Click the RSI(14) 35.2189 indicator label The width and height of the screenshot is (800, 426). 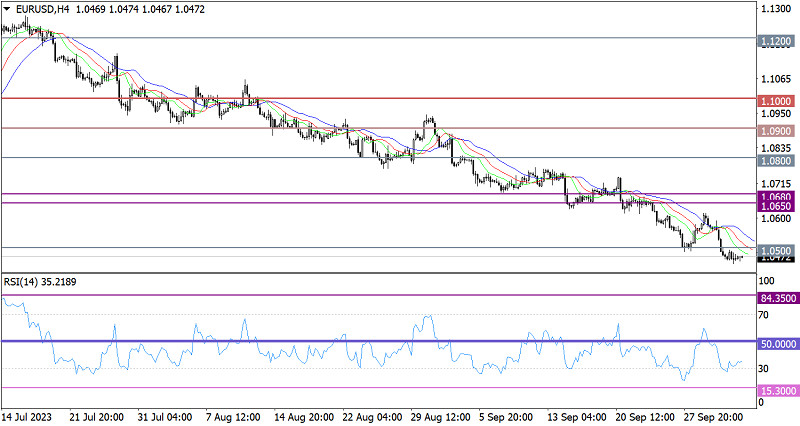point(40,282)
